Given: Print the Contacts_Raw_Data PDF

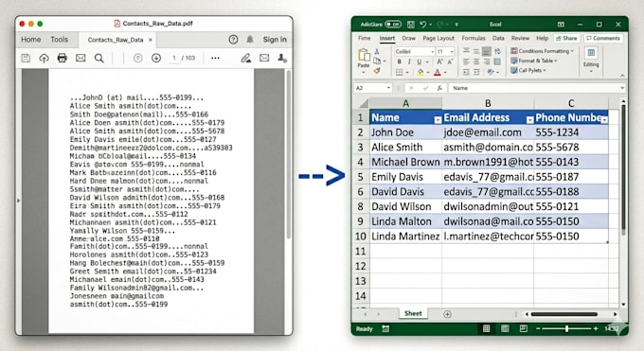Looking at the screenshot, I should pyautogui.click(x=62, y=58).
